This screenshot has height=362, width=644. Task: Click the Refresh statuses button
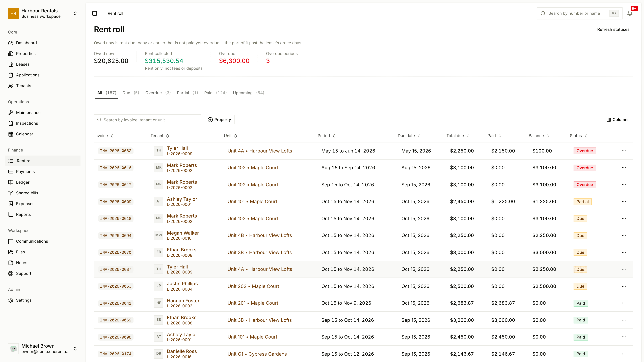click(613, 29)
